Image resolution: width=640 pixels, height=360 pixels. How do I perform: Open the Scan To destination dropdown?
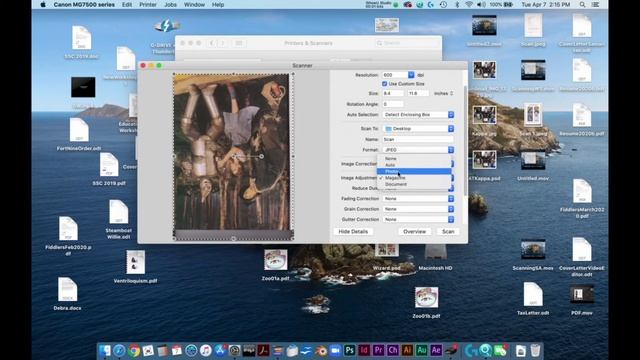pyautogui.click(x=418, y=129)
